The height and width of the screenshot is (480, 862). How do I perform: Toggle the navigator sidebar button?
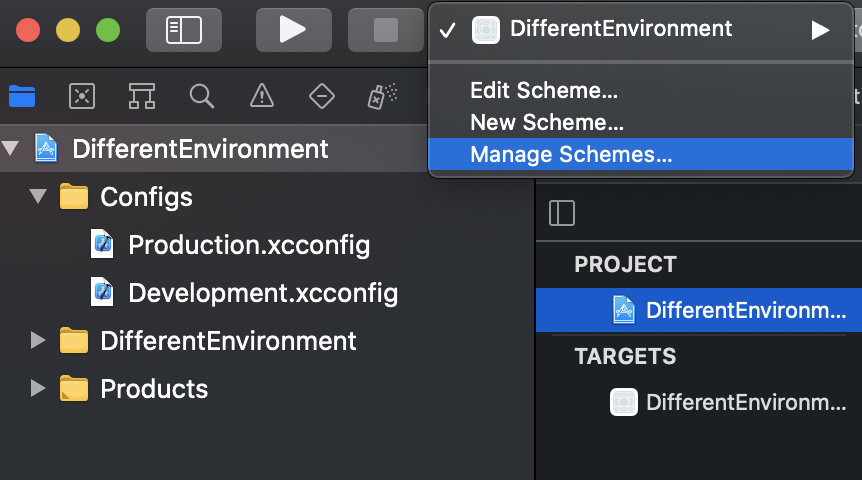coord(184,30)
